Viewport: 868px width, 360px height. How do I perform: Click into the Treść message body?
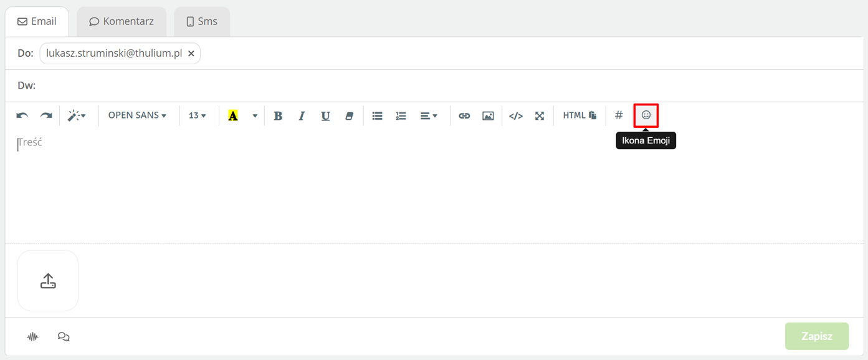click(x=434, y=187)
